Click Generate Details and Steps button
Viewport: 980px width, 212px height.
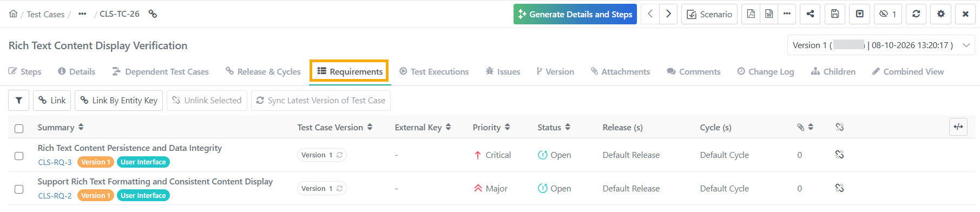tap(575, 14)
